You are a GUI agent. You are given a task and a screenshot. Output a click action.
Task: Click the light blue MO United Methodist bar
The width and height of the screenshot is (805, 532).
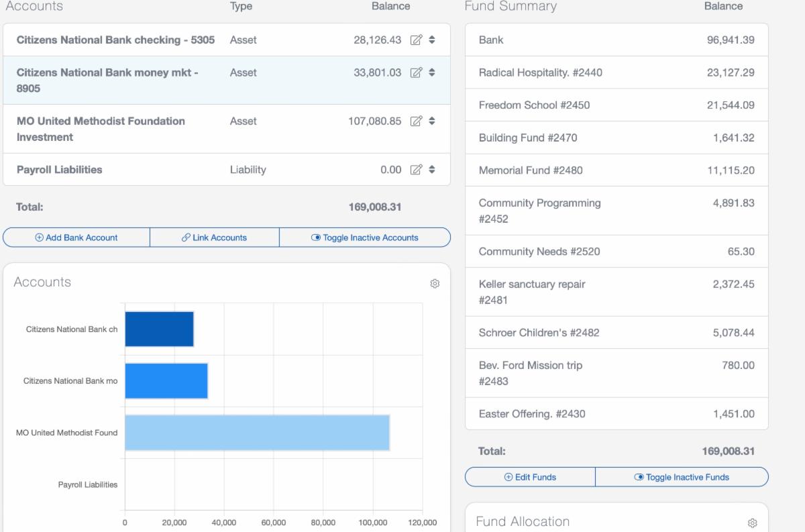(257, 433)
